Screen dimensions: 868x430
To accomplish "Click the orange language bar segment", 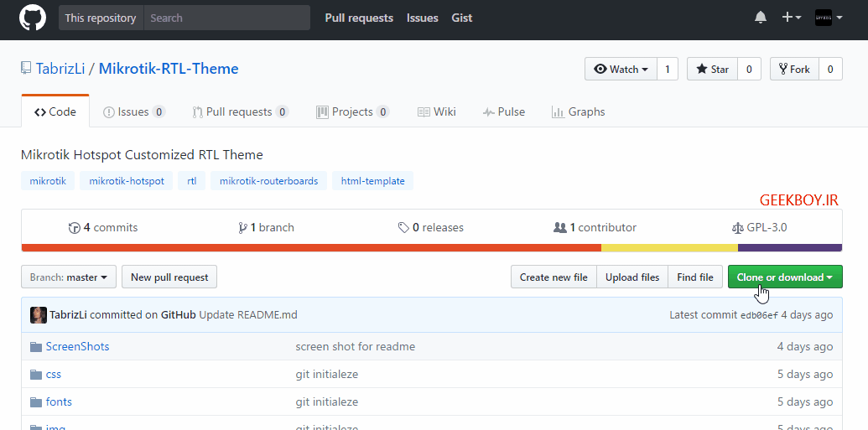I will pos(312,248).
